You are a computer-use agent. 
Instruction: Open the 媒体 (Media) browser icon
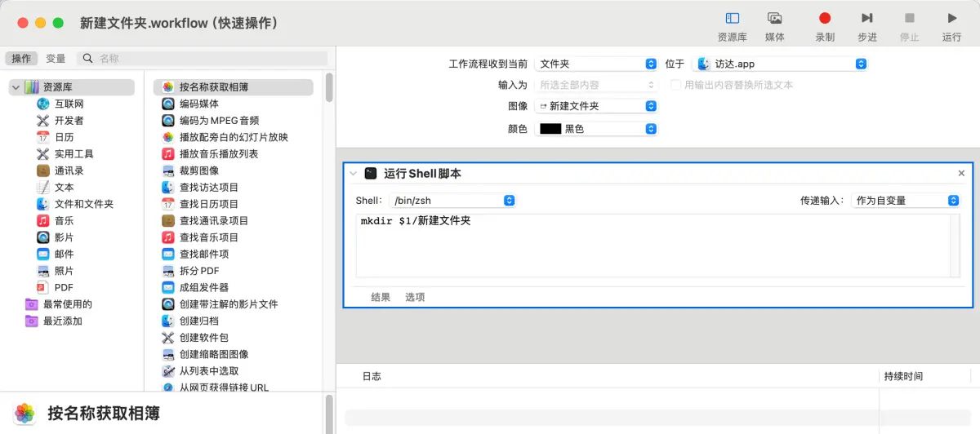click(x=774, y=18)
